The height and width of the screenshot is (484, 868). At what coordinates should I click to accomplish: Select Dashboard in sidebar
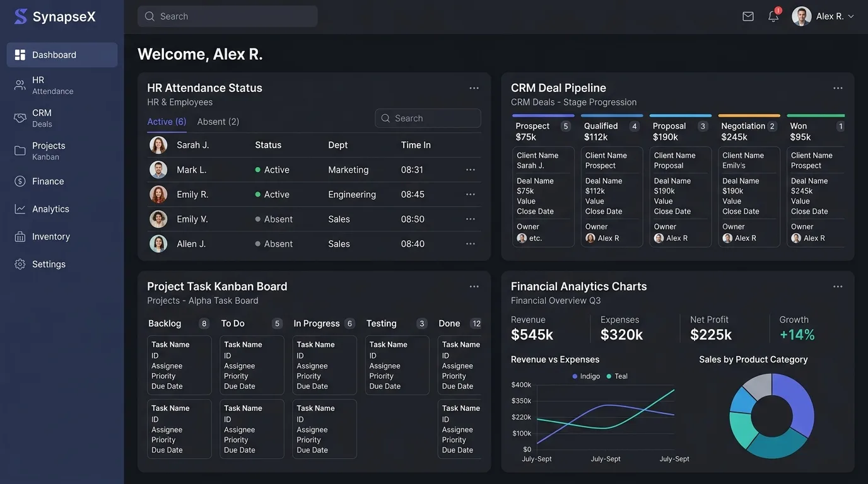pyautogui.click(x=62, y=55)
